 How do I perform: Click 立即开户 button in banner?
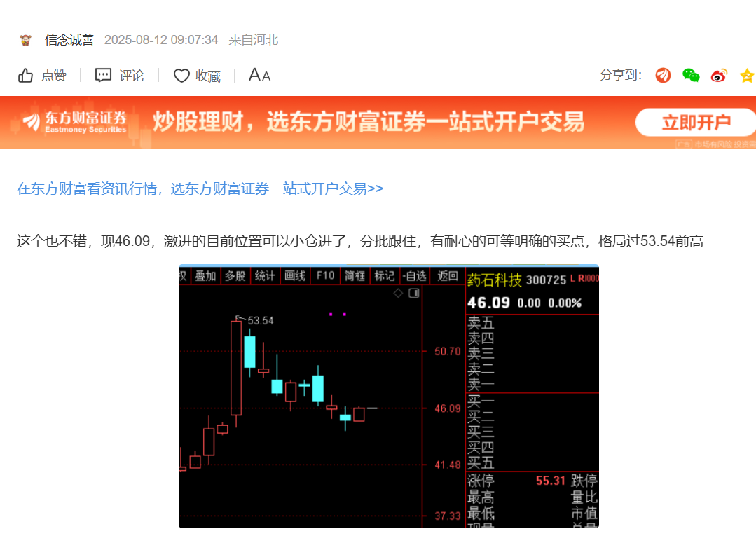(x=696, y=123)
